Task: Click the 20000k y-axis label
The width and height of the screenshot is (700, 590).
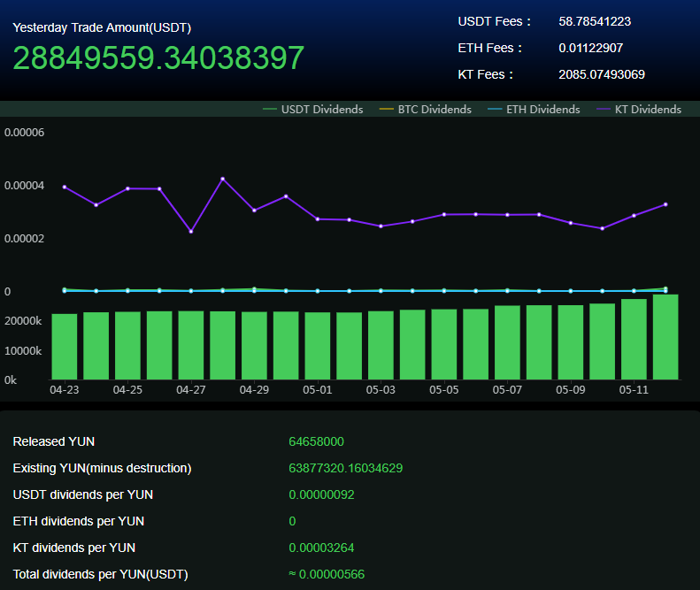Action: (x=23, y=321)
